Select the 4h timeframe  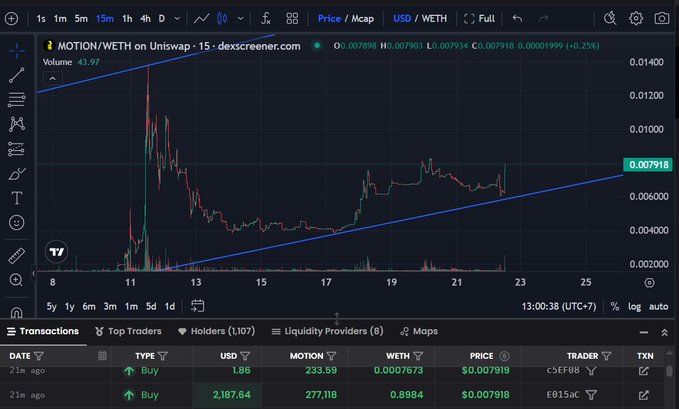(x=146, y=19)
